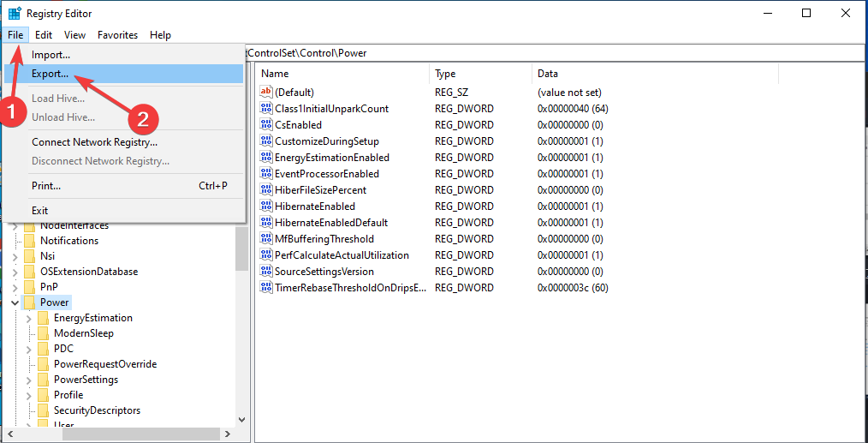Image resolution: width=868 pixels, height=443 pixels.
Task: Click tree horizontal scrollbar left arrow
Action: click(x=10, y=434)
